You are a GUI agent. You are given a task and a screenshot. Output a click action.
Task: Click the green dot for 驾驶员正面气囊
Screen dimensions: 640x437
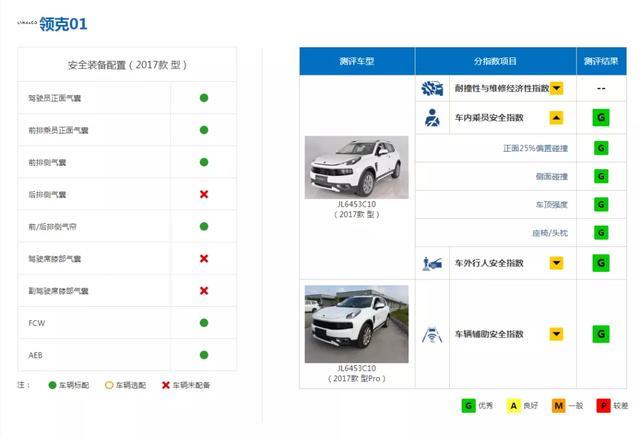[x=204, y=98]
